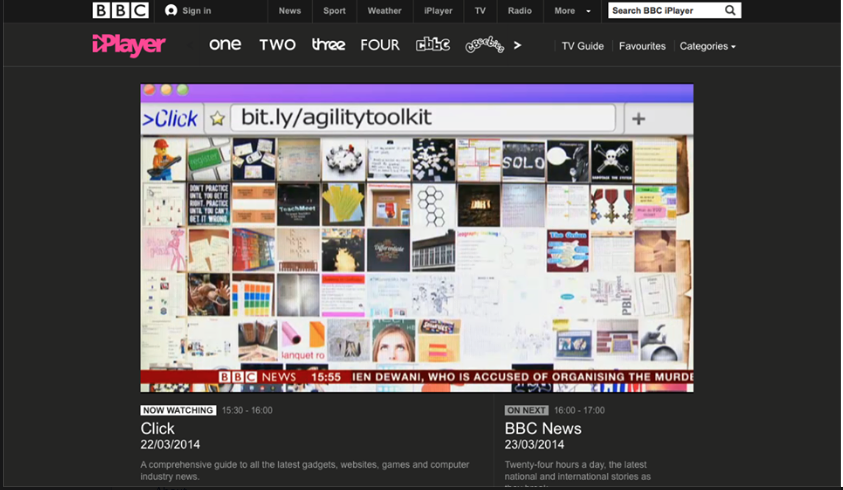
Task: Open the Sign in link
Action: click(196, 11)
